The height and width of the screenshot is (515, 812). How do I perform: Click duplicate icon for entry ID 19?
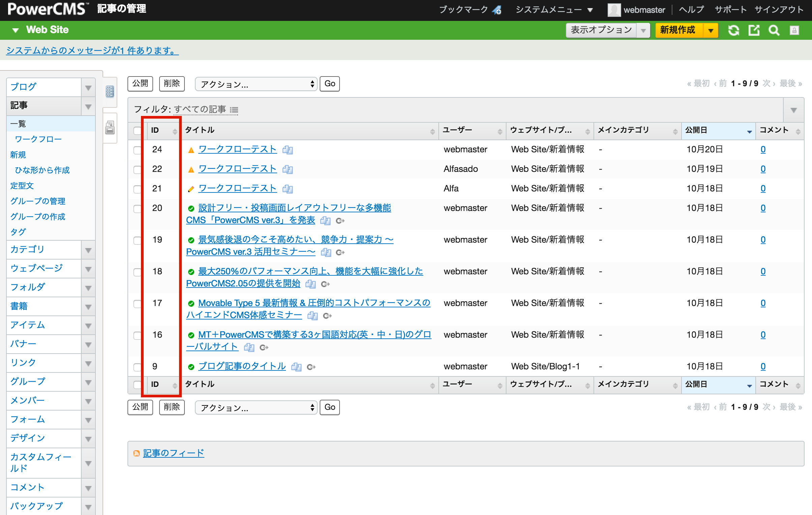click(x=326, y=252)
